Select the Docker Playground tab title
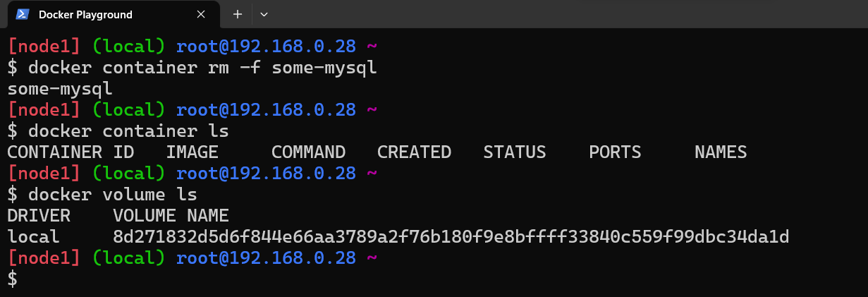This screenshot has height=297, width=868. tap(85, 14)
